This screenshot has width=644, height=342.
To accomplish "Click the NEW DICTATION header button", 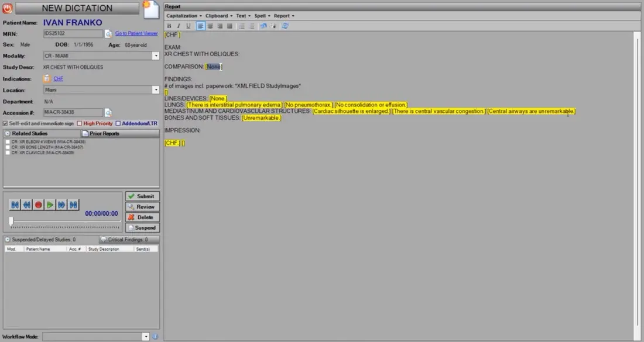I will point(77,8).
